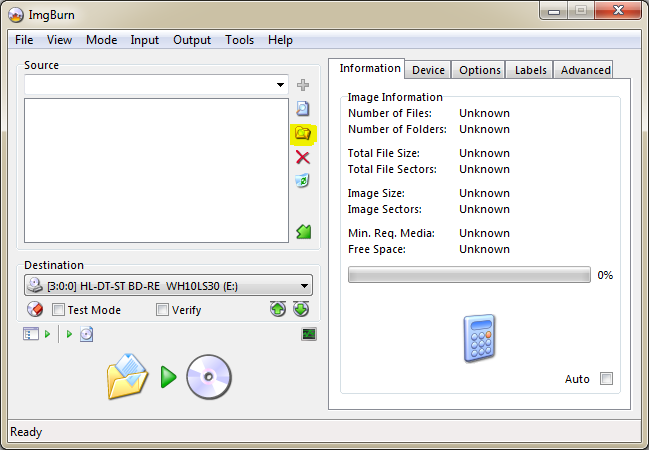
Task: Click the ImgBurn title bar app icon
Action: [16, 15]
